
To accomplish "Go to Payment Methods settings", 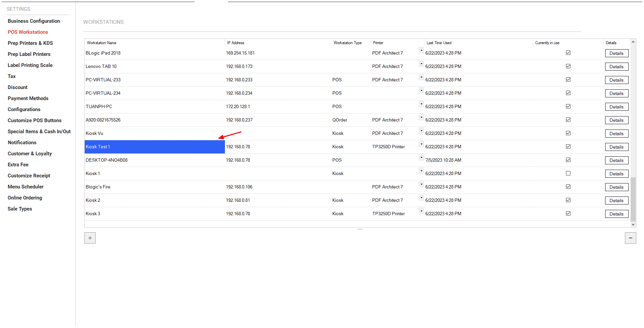I will (x=28, y=98).
